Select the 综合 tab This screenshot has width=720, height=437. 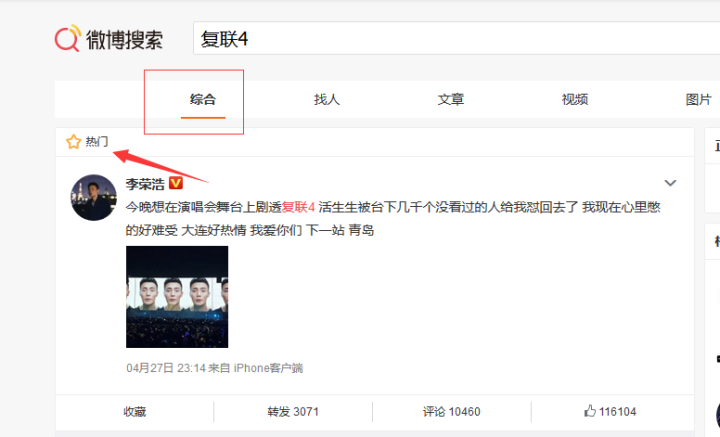pyautogui.click(x=203, y=100)
